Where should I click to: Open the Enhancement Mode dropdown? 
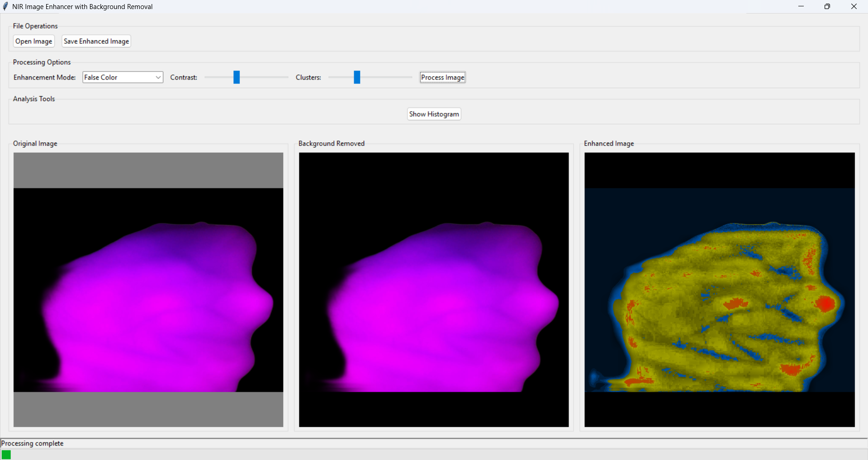[123, 77]
